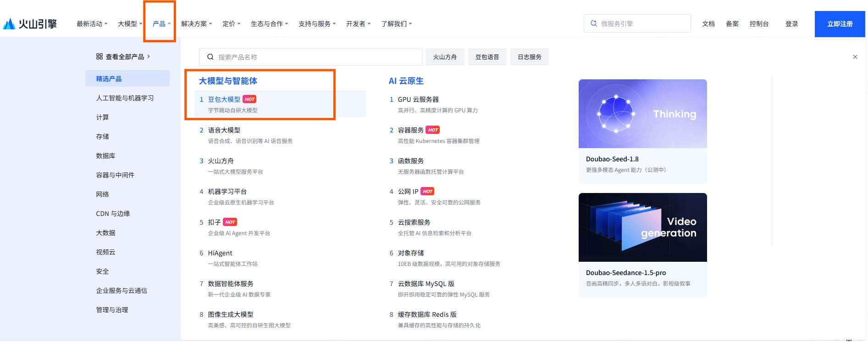Image resolution: width=868 pixels, height=342 pixels.
Task: Click the magnifier icon in product search
Action: click(210, 57)
